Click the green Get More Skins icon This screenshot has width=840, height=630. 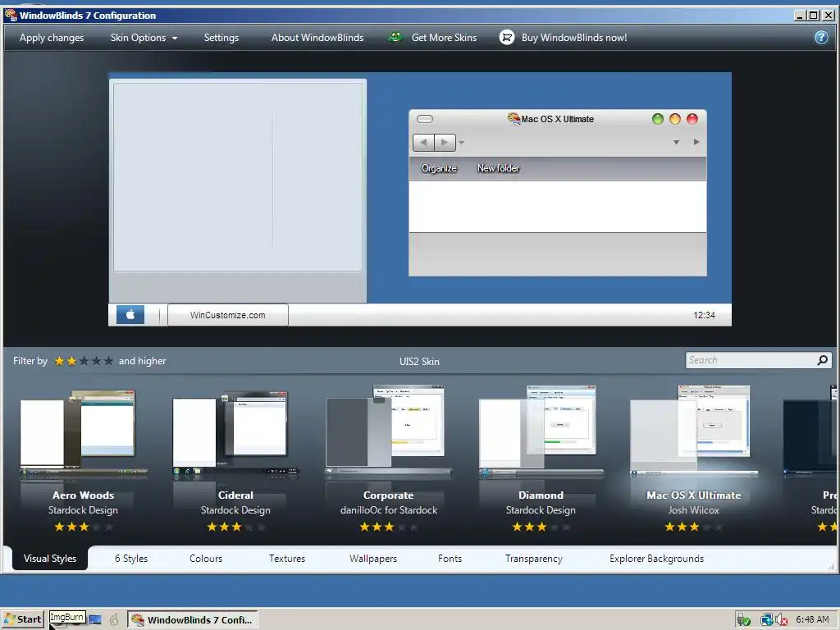(396, 38)
